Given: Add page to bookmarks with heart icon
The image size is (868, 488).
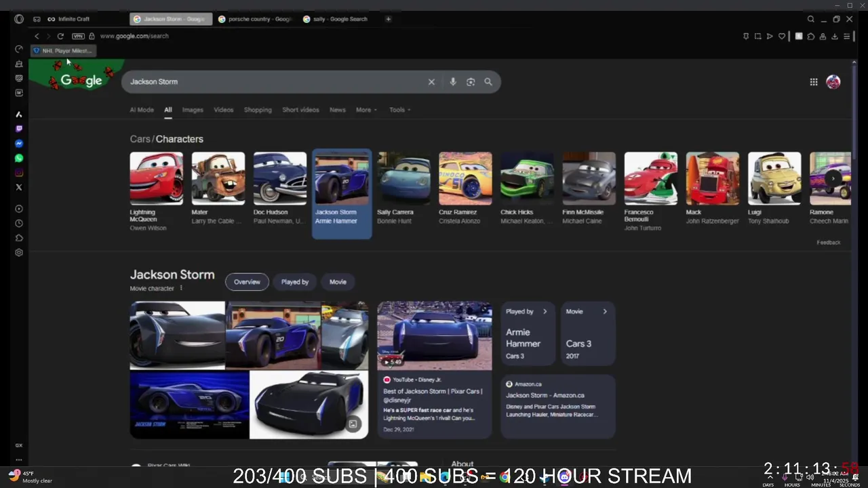Looking at the screenshot, I should (782, 36).
